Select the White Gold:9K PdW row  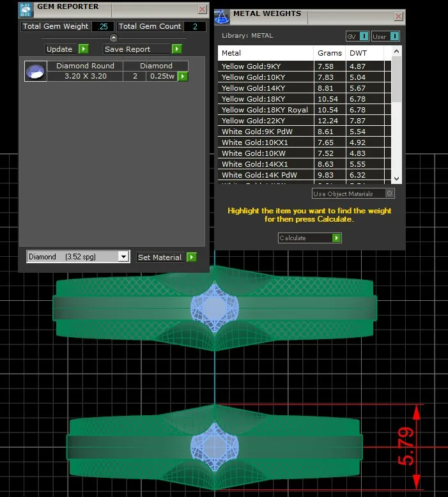[304, 131]
